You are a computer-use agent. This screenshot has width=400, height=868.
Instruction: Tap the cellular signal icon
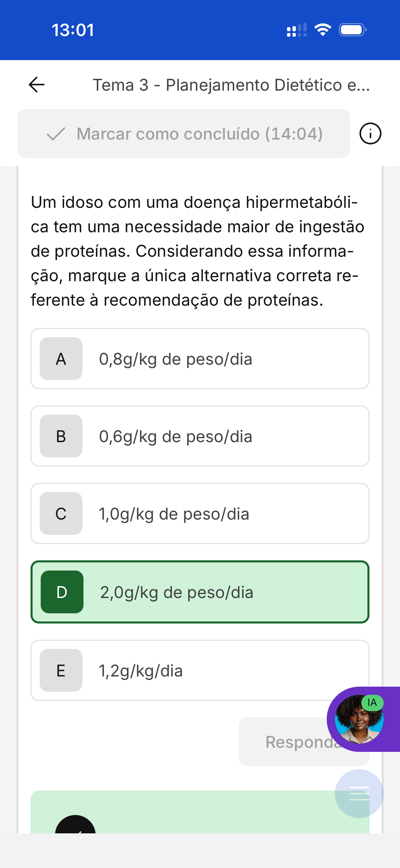click(297, 30)
